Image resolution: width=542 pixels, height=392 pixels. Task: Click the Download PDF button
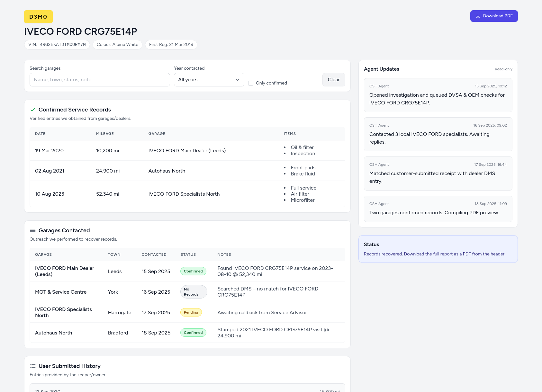click(494, 16)
